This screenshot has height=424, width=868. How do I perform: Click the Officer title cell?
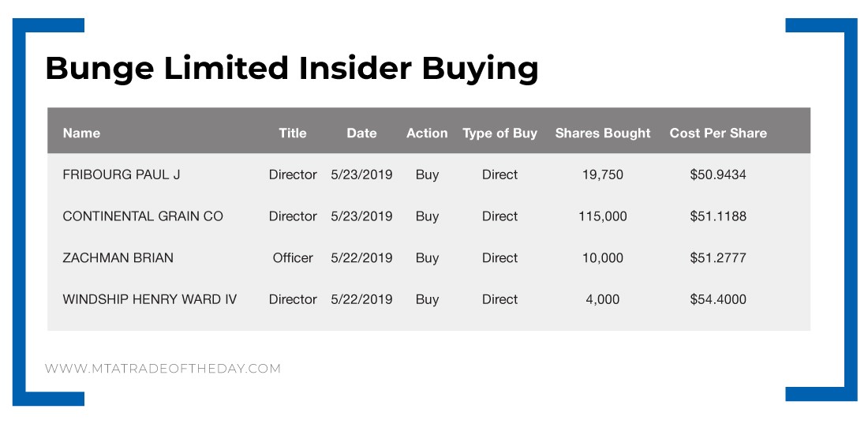point(293,258)
